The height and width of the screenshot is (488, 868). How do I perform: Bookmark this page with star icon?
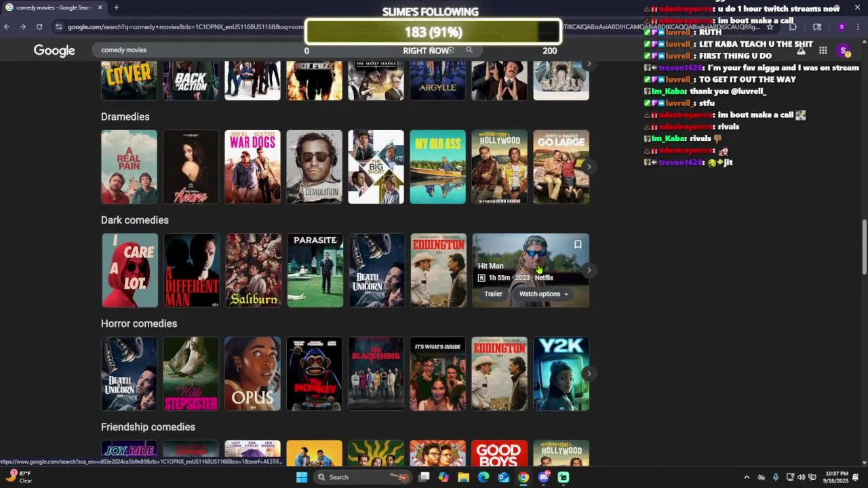[770, 27]
